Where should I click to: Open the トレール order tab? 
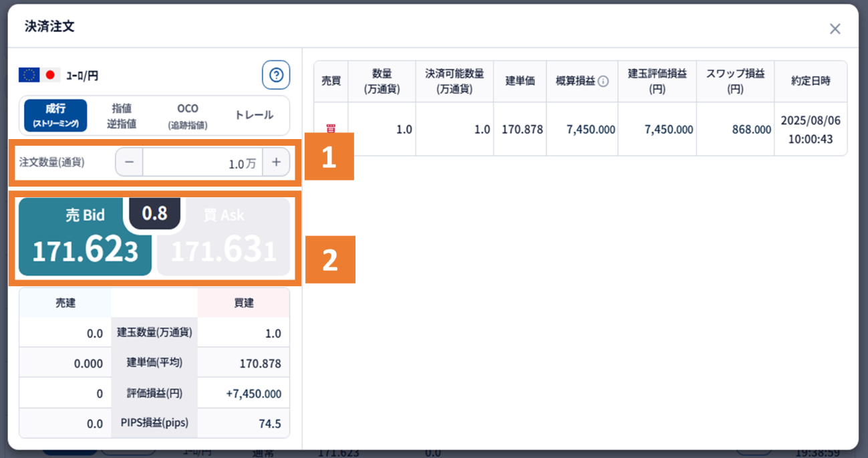point(254,116)
